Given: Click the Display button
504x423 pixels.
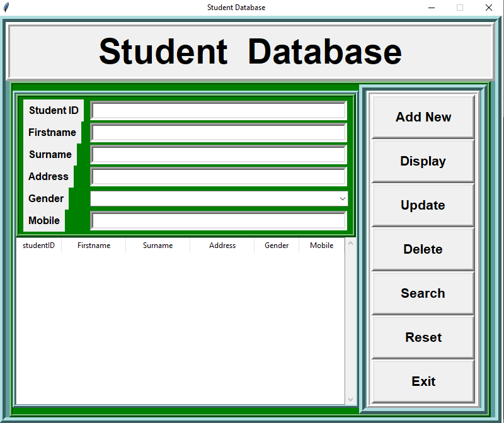Looking at the screenshot, I should pos(422,161).
